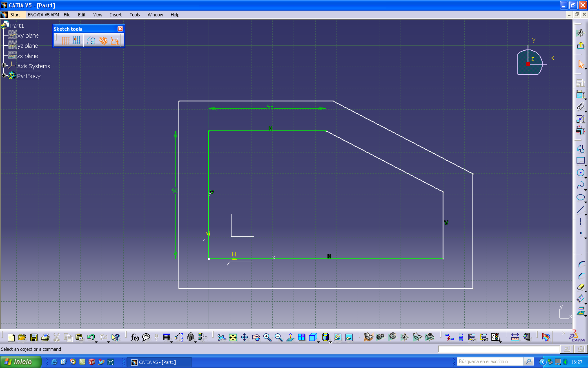Screen dimensions: 588x368
Task: Toggle Construction/Standard Element mode
Action: [91, 40]
